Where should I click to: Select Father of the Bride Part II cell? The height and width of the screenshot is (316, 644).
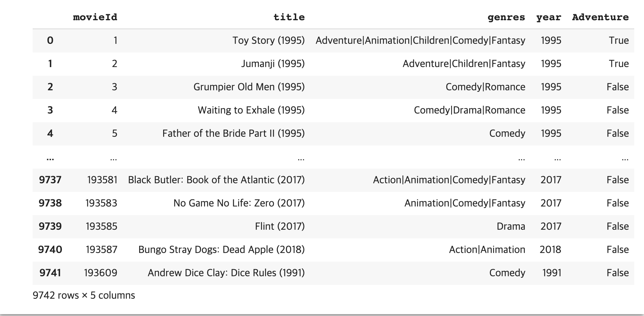[x=233, y=133]
